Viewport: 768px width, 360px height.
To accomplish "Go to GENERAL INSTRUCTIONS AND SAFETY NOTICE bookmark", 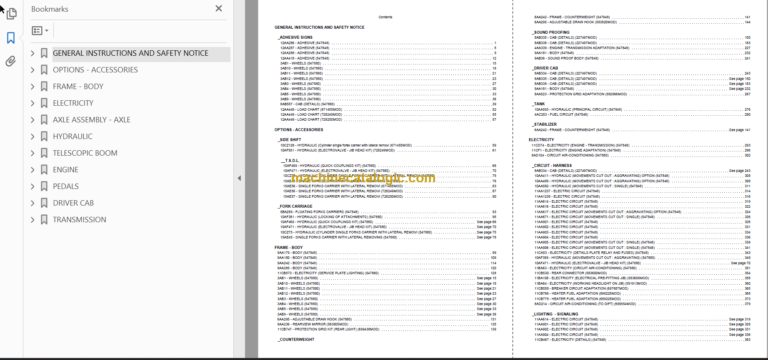I will (130, 53).
